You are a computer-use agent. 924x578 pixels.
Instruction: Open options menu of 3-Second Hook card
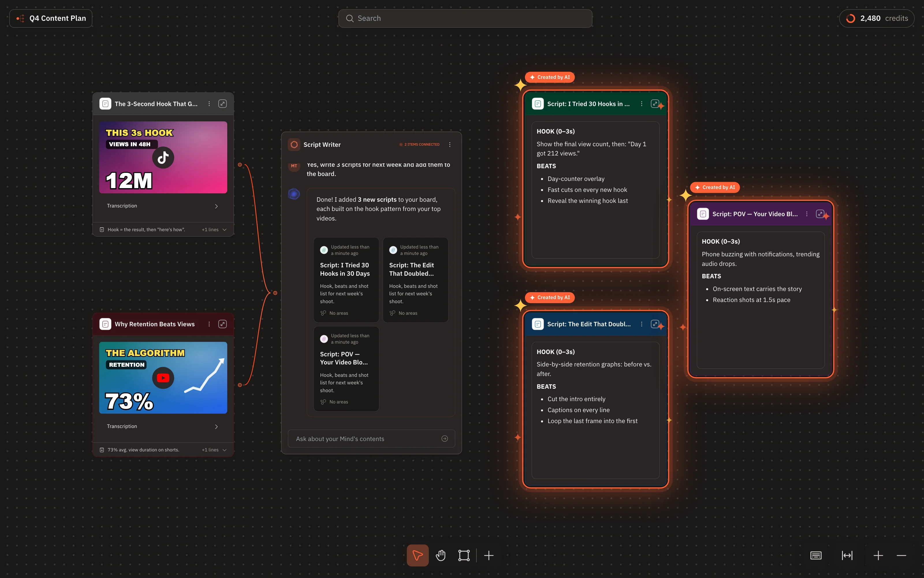pos(209,103)
